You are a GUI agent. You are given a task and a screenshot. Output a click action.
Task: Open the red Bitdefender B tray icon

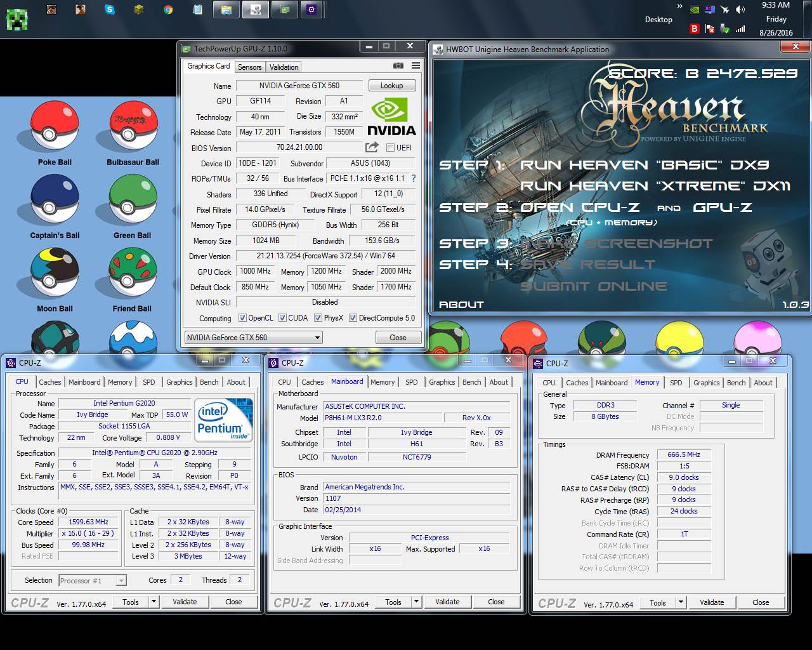pyautogui.click(x=695, y=29)
